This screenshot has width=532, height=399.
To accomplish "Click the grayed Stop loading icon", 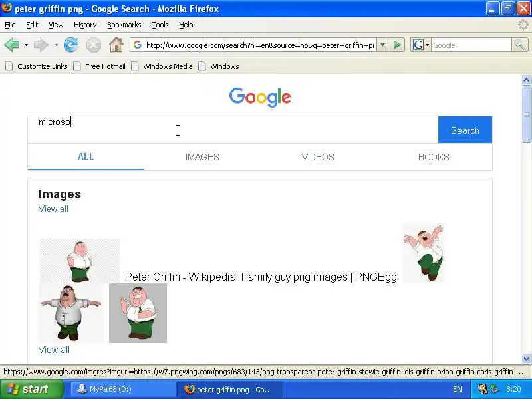I will [x=93, y=45].
